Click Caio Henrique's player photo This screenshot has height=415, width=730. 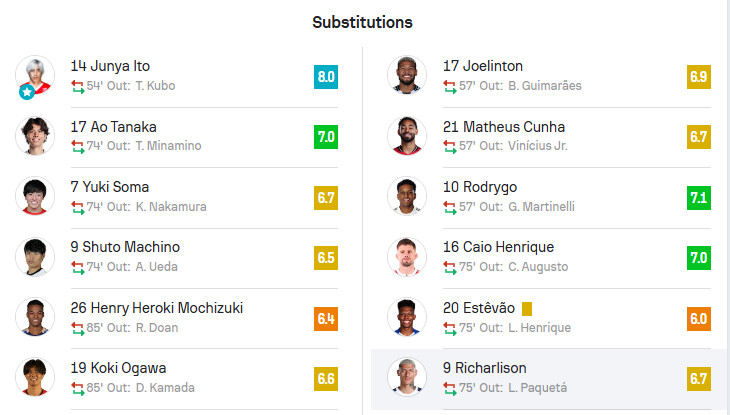click(407, 256)
